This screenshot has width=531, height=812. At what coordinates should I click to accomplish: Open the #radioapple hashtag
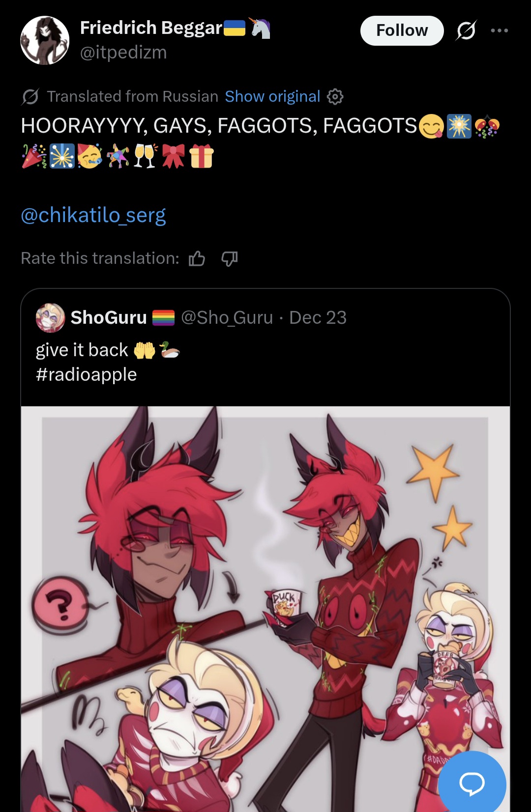tap(86, 375)
